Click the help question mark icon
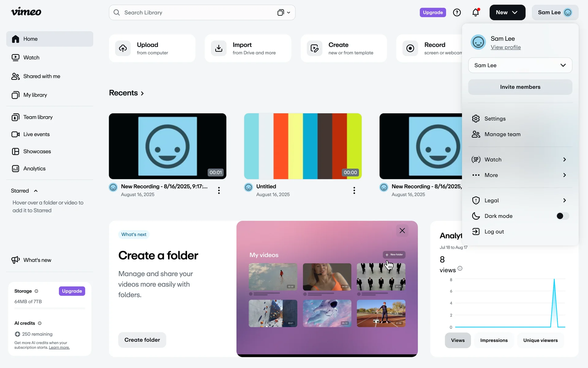The image size is (588, 368). click(457, 13)
